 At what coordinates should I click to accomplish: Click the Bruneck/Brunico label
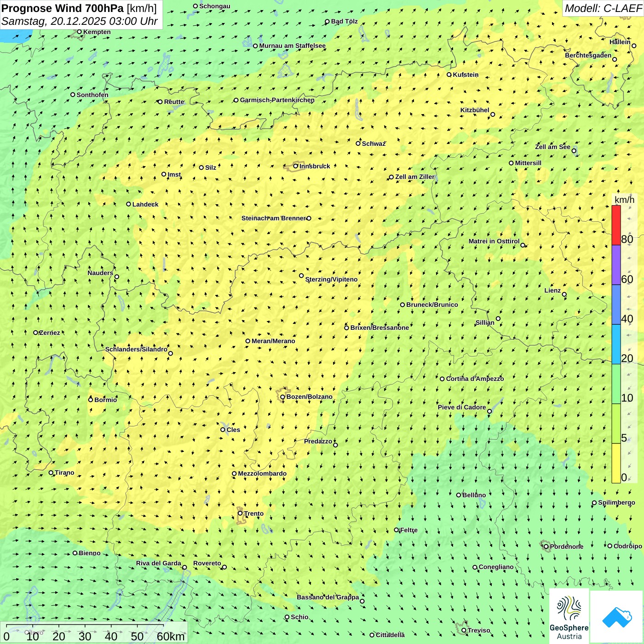(x=432, y=305)
